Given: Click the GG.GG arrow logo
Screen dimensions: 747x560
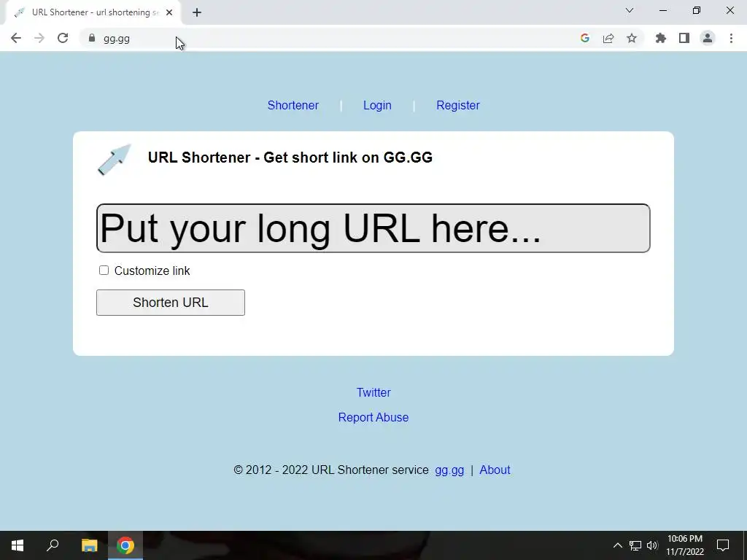Looking at the screenshot, I should pyautogui.click(x=115, y=160).
